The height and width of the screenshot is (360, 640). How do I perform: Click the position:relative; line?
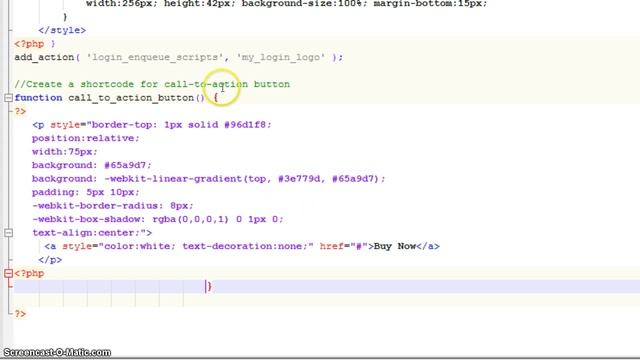[86, 138]
